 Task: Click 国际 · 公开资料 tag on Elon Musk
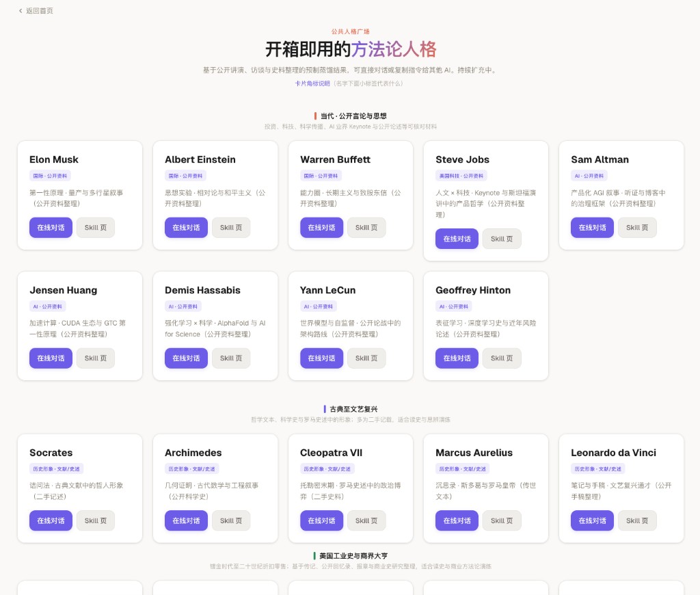50,176
